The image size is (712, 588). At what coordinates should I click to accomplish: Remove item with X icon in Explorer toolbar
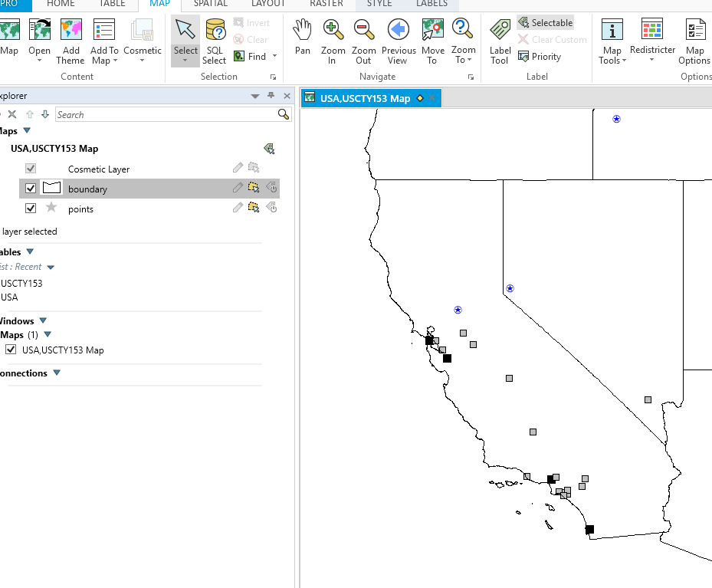[x=12, y=114]
